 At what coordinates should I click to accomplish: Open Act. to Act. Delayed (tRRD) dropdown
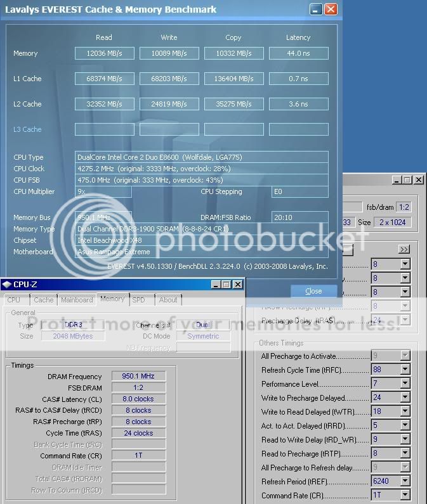pyautogui.click(x=405, y=425)
